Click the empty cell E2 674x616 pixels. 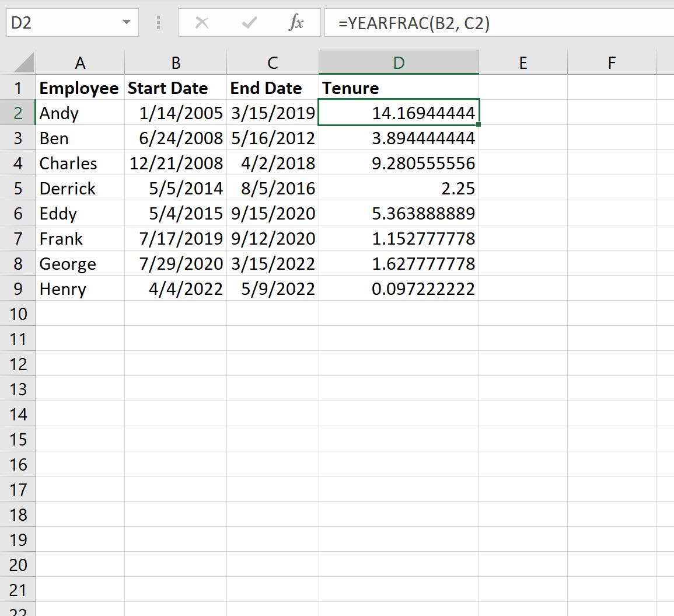(523, 113)
